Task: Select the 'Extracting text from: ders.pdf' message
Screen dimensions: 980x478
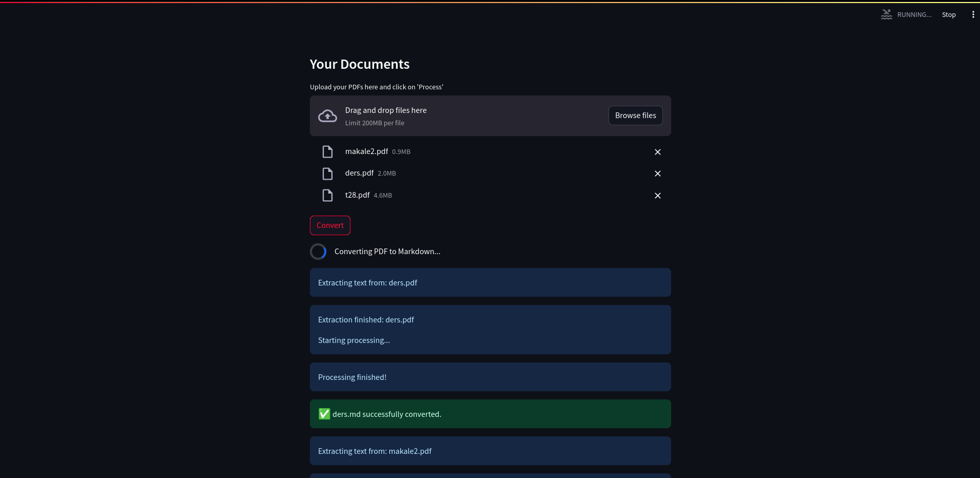Action: pyautogui.click(x=490, y=282)
